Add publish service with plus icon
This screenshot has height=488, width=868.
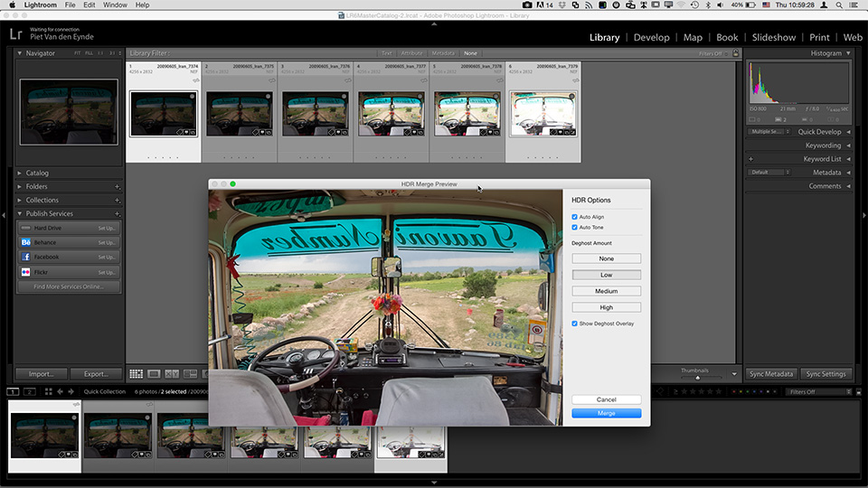pos(117,213)
